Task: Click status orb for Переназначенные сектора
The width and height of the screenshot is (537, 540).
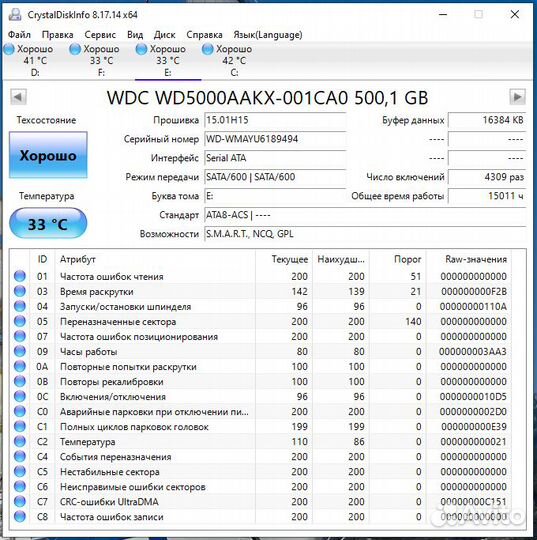Action: [20, 321]
